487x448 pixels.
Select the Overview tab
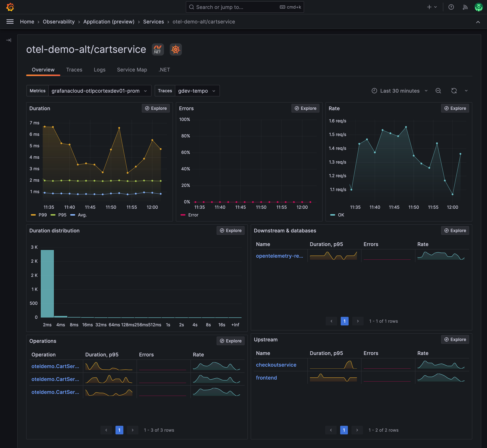[43, 70]
